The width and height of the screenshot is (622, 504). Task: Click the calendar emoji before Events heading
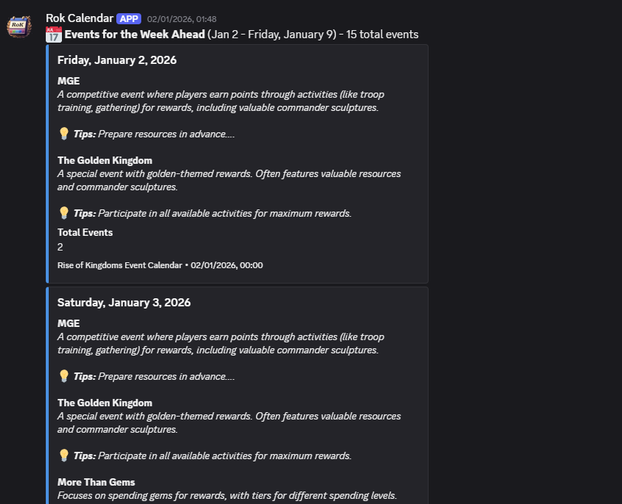[x=54, y=34]
